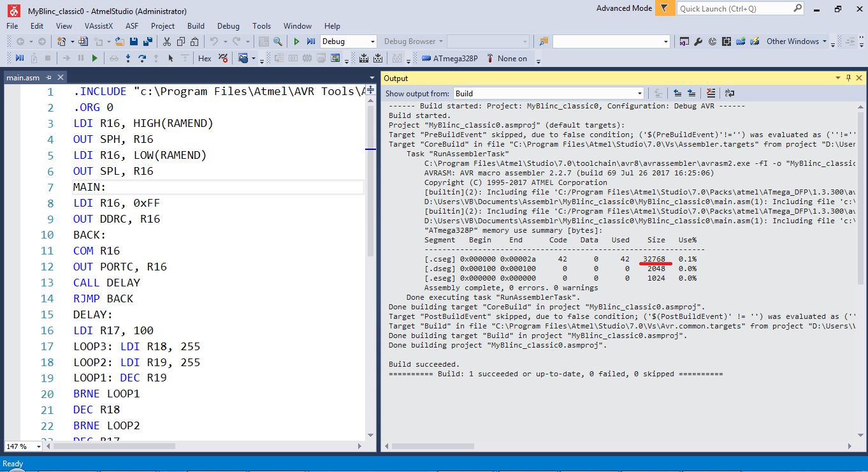Start without debugging using the green play icon

click(296, 41)
